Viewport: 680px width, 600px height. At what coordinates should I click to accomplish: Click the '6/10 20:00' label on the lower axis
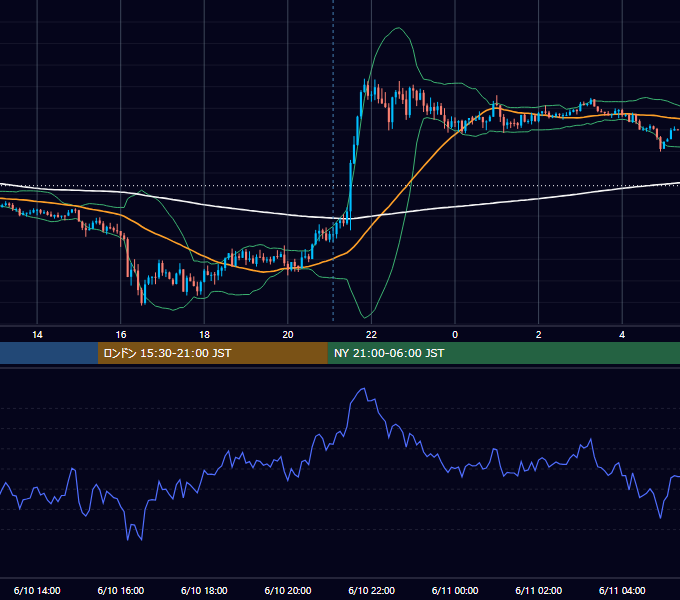point(288,590)
